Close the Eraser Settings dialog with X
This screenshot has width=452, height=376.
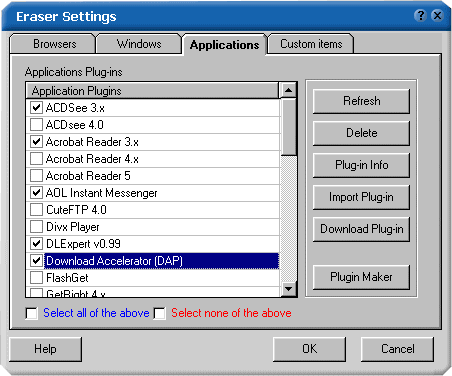point(437,16)
